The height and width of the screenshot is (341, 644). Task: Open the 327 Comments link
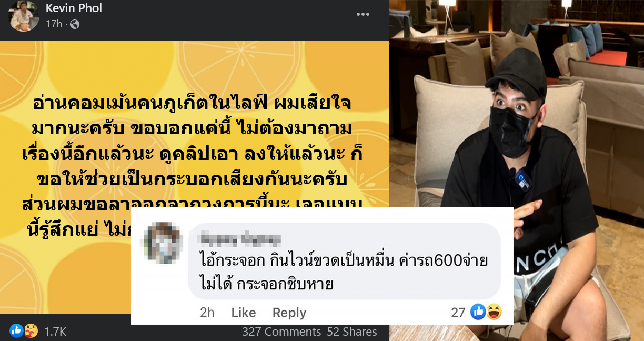point(281,332)
